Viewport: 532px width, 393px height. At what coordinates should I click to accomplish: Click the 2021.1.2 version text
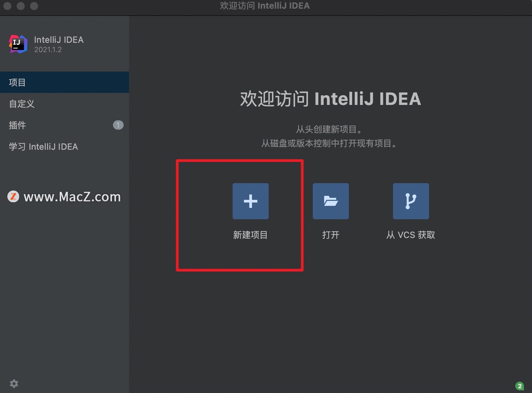(48, 50)
